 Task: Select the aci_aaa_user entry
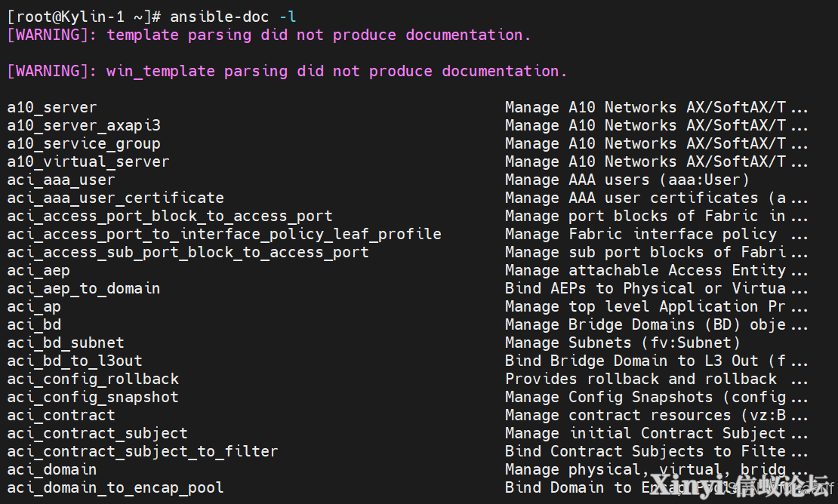[61, 180]
